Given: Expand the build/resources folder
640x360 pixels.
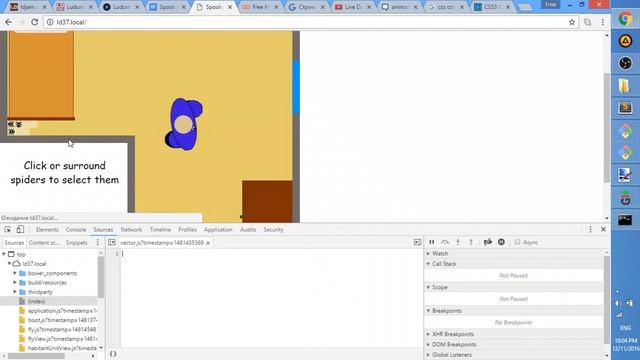Looking at the screenshot, I should point(16,282).
